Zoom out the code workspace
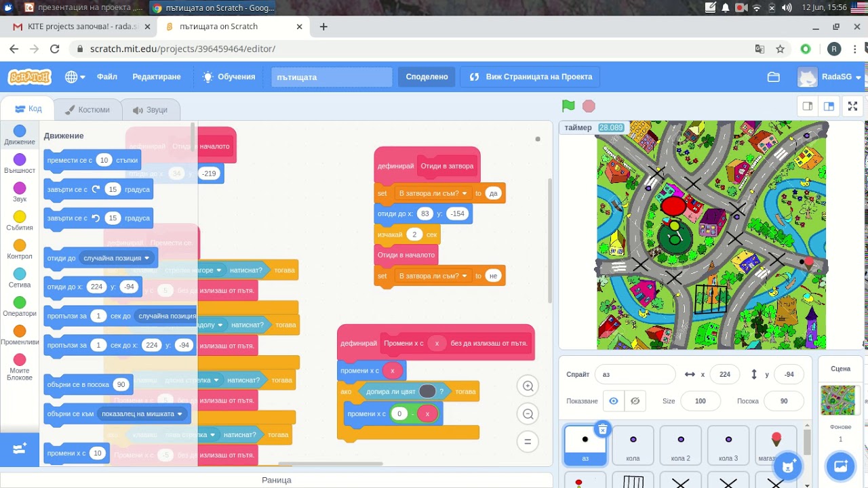This screenshot has height=488, width=868. pos(528,413)
